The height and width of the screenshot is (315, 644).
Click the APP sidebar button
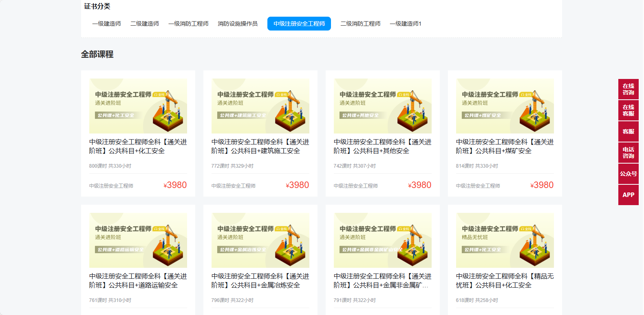(628, 195)
